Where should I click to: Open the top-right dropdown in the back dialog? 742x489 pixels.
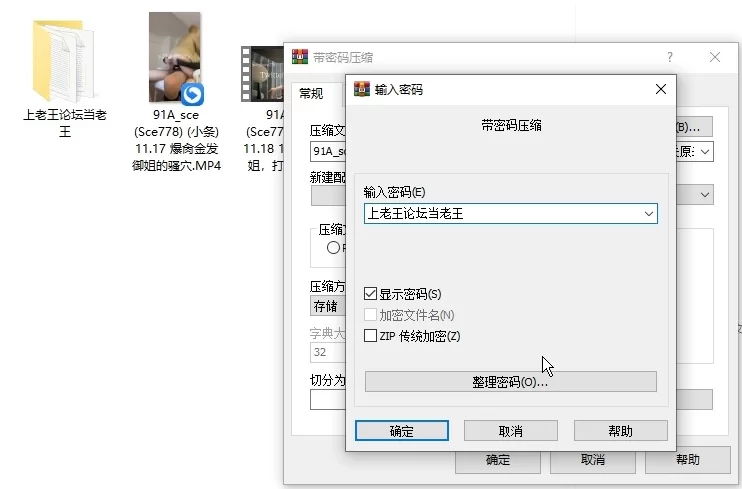coord(705,152)
